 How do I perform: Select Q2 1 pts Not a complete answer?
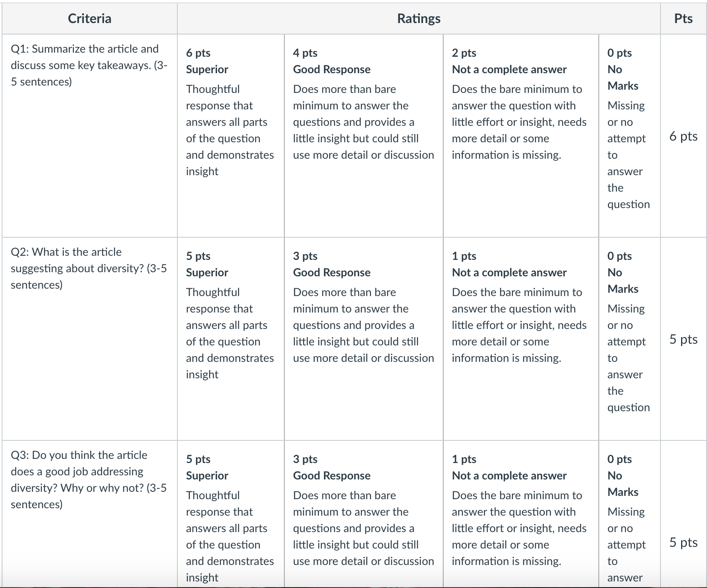pos(521,339)
